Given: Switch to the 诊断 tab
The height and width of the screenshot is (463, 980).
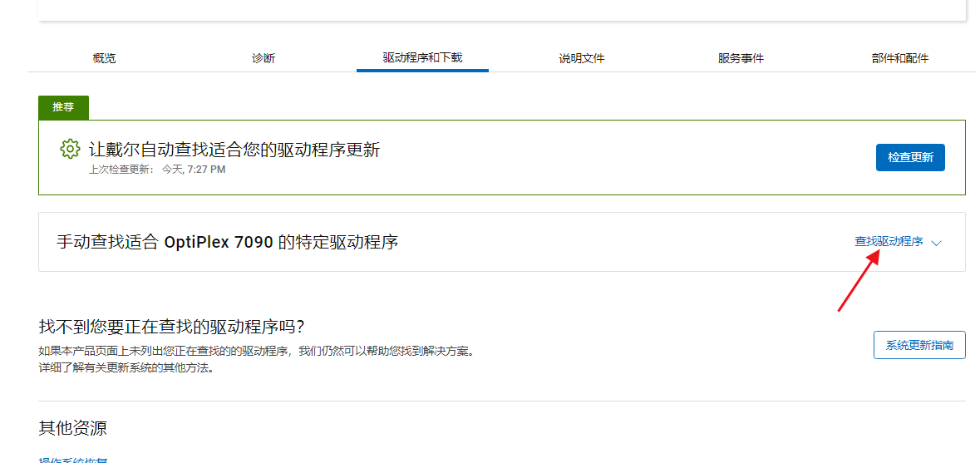Looking at the screenshot, I should click(x=263, y=59).
